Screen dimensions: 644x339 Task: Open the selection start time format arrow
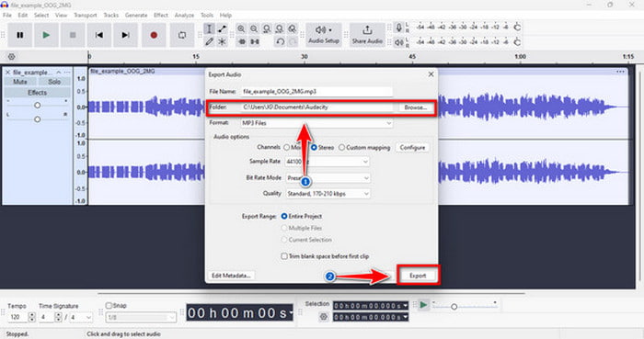coord(406,306)
